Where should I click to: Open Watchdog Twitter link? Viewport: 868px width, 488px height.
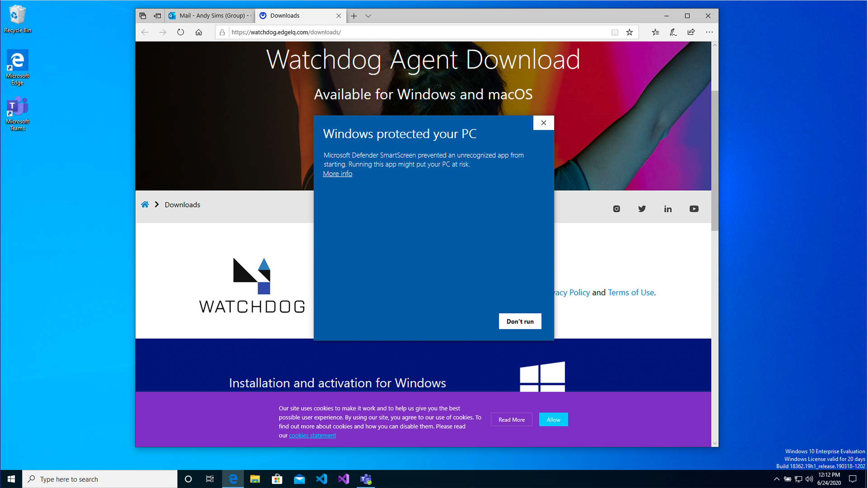[x=642, y=209]
